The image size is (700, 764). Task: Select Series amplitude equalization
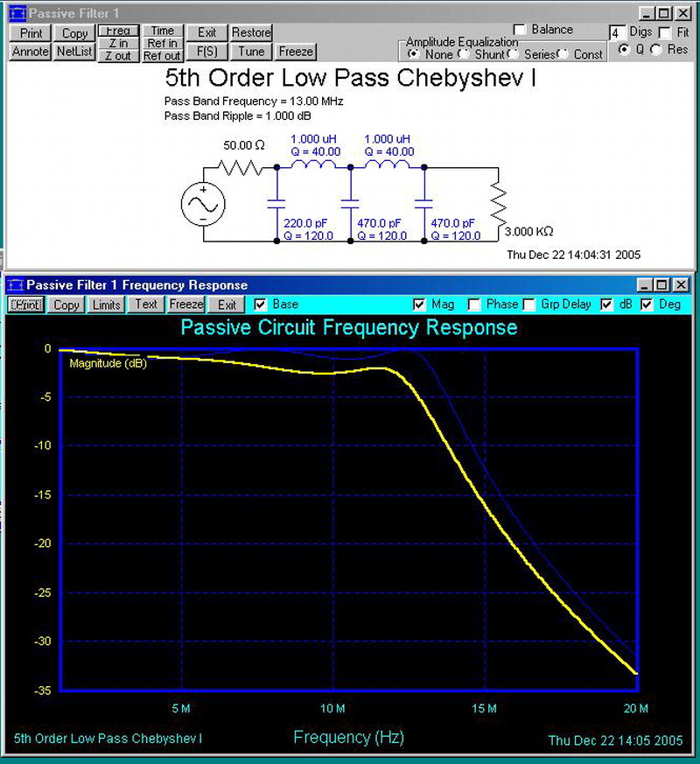pos(513,53)
